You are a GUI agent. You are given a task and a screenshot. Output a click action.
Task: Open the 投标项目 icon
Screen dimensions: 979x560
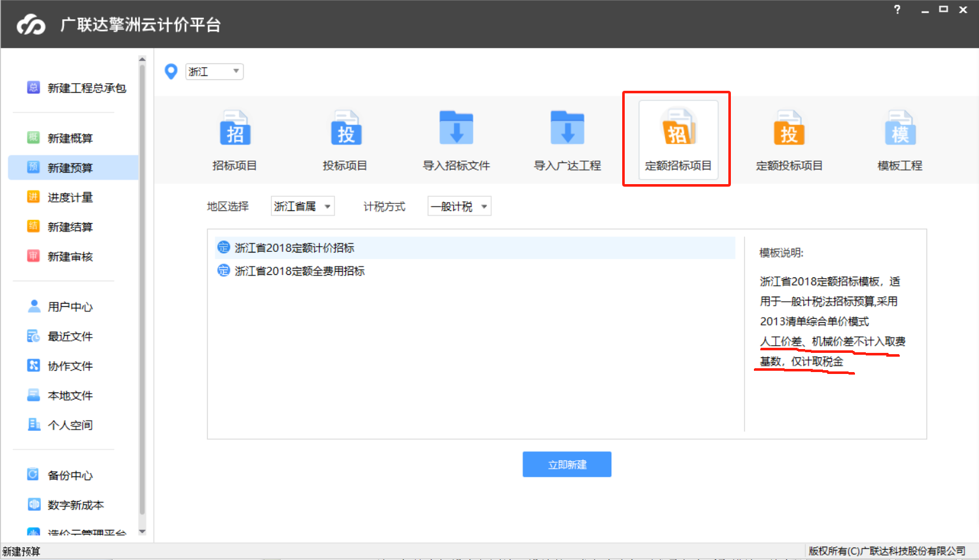coord(345,128)
